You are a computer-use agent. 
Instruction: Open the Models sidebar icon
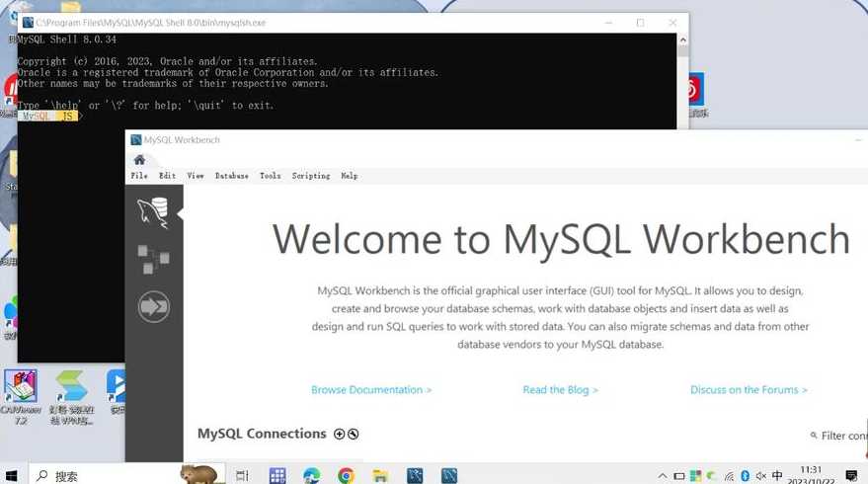coord(153,259)
